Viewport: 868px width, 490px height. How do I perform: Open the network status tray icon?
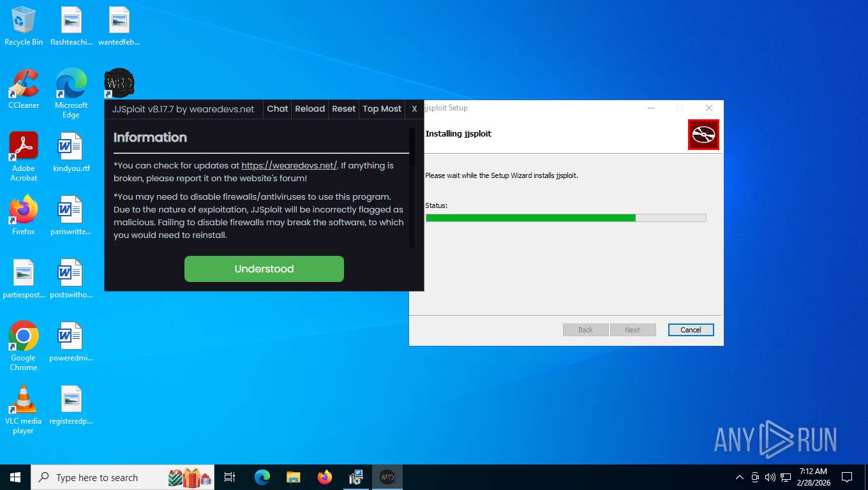click(x=786, y=477)
